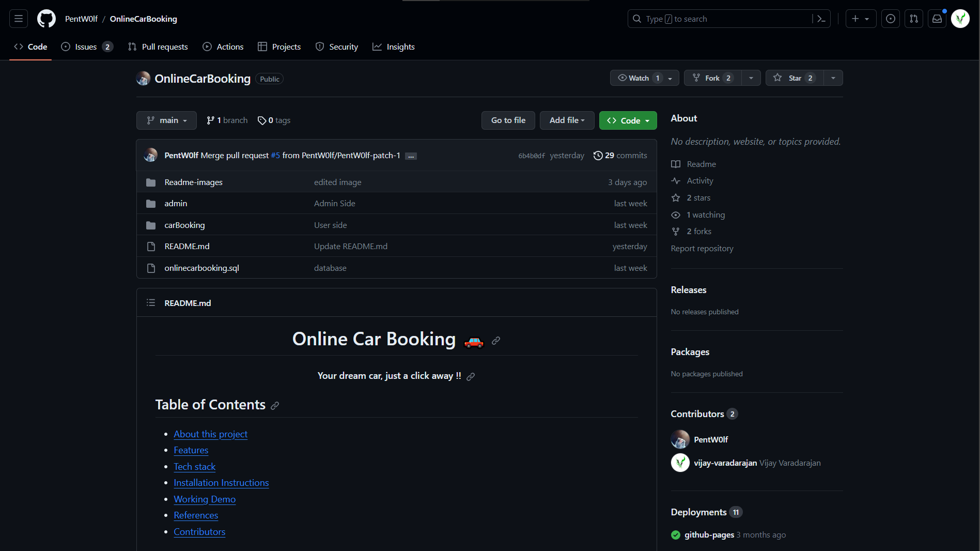View the 2 stars link

[691, 198]
